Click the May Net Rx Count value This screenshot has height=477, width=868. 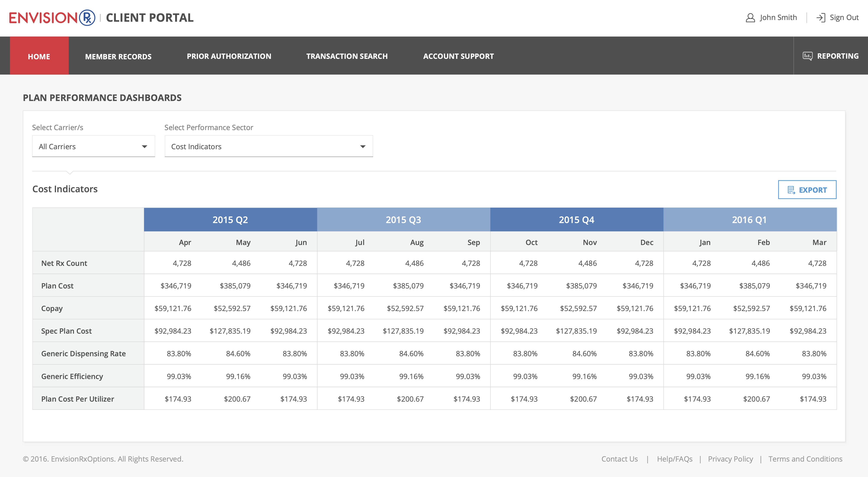point(241,263)
